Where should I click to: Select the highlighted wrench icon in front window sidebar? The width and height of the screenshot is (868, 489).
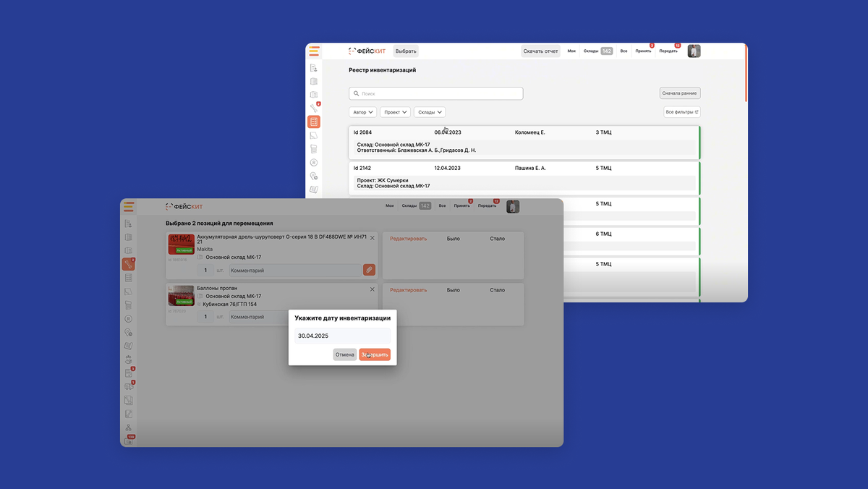click(129, 264)
